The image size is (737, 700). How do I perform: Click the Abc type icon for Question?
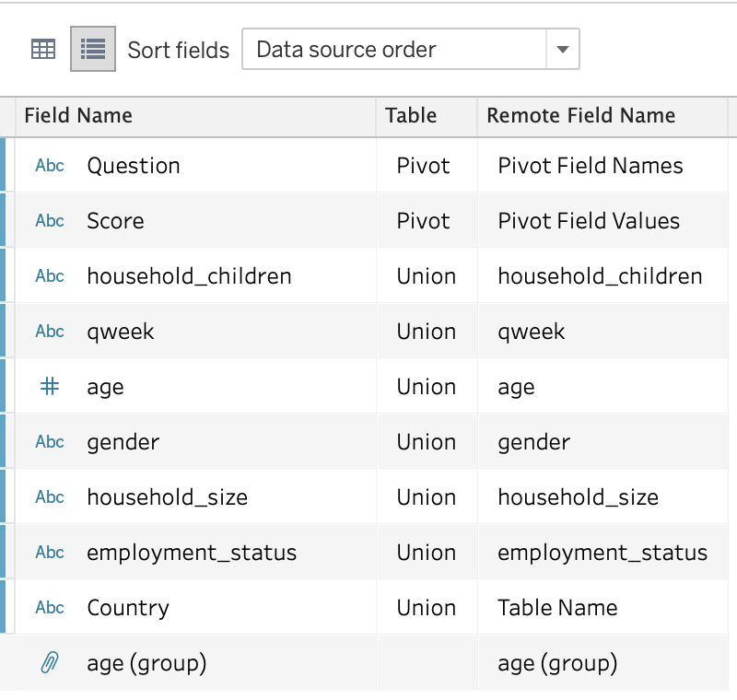pos(50,166)
